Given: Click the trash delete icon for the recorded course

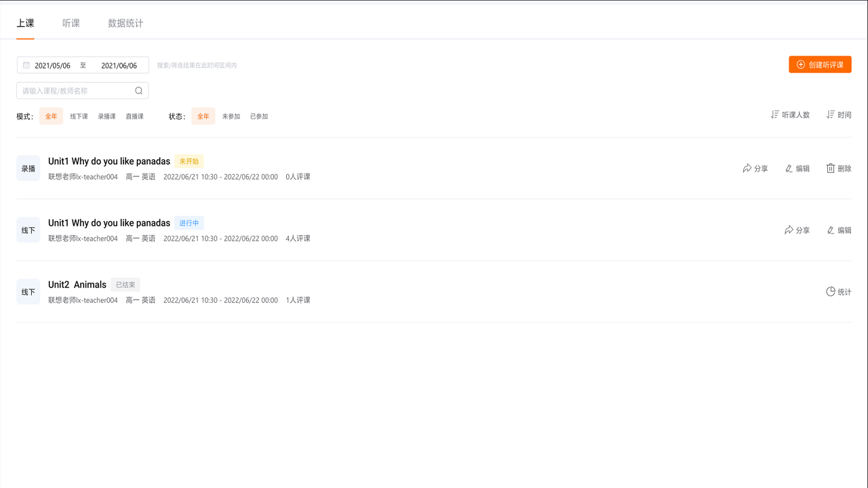Looking at the screenshot, I should pyautogui.click(x=831, y=168).
